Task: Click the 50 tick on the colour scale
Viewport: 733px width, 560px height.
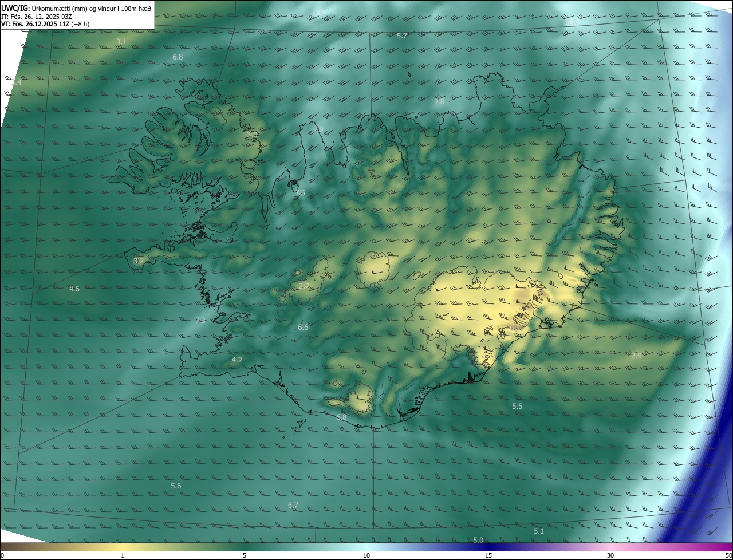Action: click(x=728, y=555)
